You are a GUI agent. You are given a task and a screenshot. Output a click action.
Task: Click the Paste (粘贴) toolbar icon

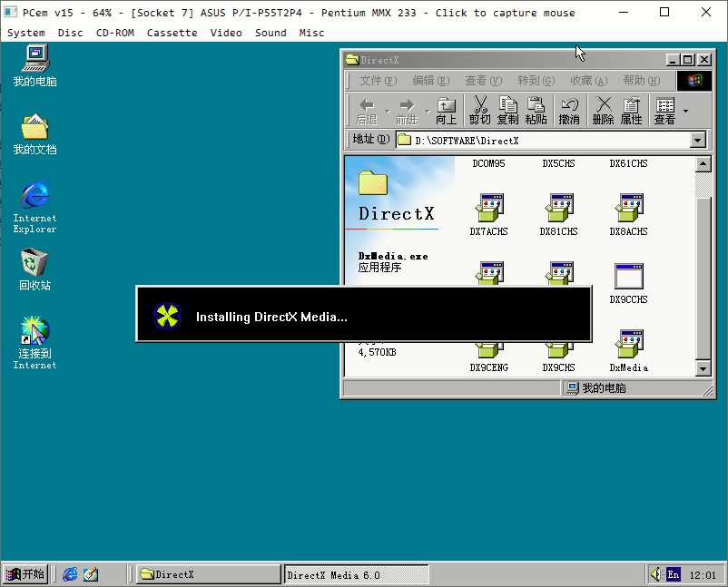pos(536,111)
